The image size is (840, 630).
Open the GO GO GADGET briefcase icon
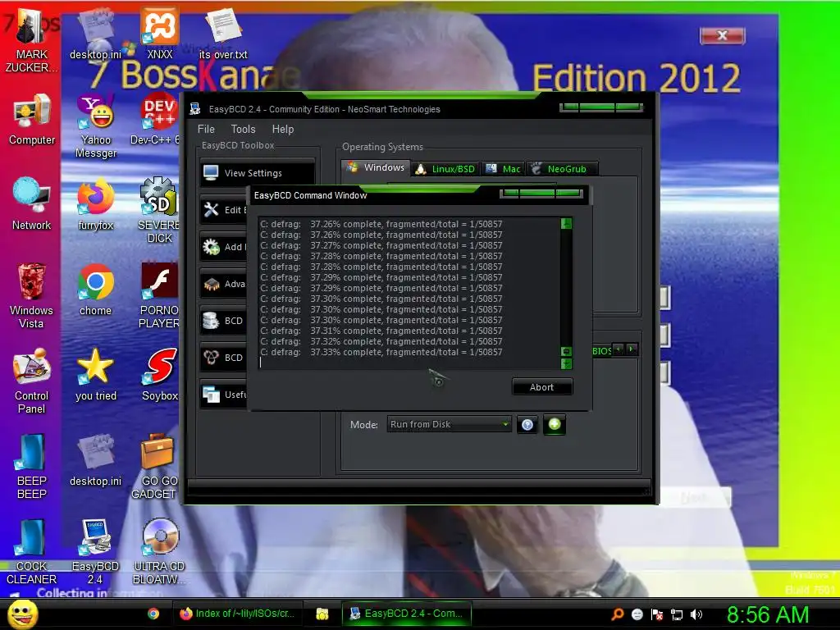[x=155, y=466]
